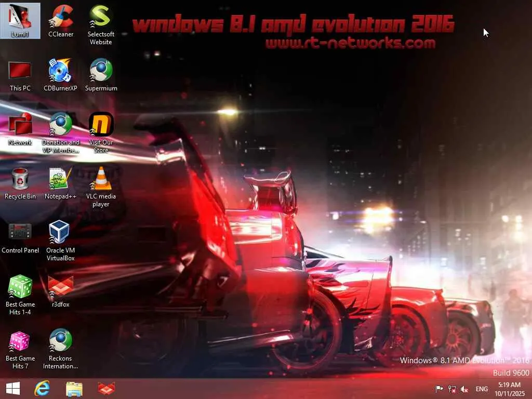532x399 pixels.
Task: Select the Visit Our Store shortcut
Action: [101, 133]
